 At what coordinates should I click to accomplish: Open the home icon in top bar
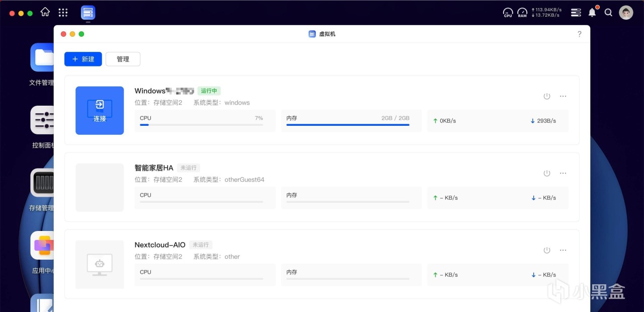(45, 12)
